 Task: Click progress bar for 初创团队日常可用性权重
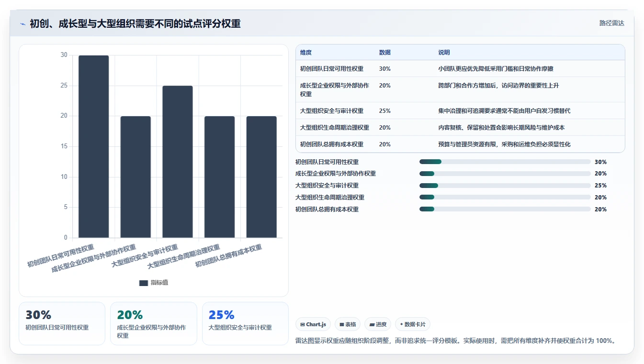point(505,162)
